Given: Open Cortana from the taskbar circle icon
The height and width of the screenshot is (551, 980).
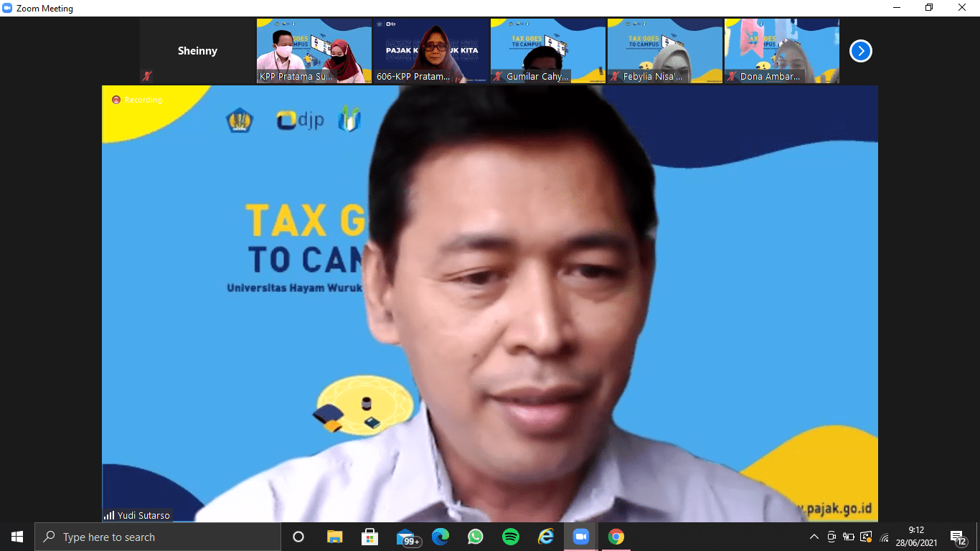Looking at the screenshot, I should pyautogui.click(x=298, y=537).
